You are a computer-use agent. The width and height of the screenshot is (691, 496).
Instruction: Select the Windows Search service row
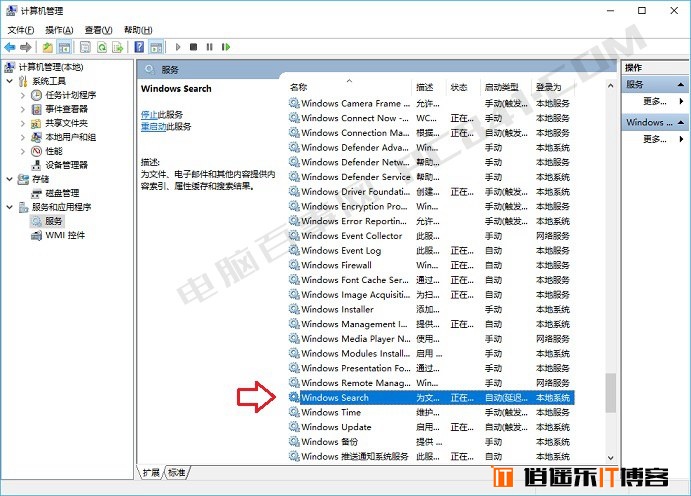click(x=431, y=397)
